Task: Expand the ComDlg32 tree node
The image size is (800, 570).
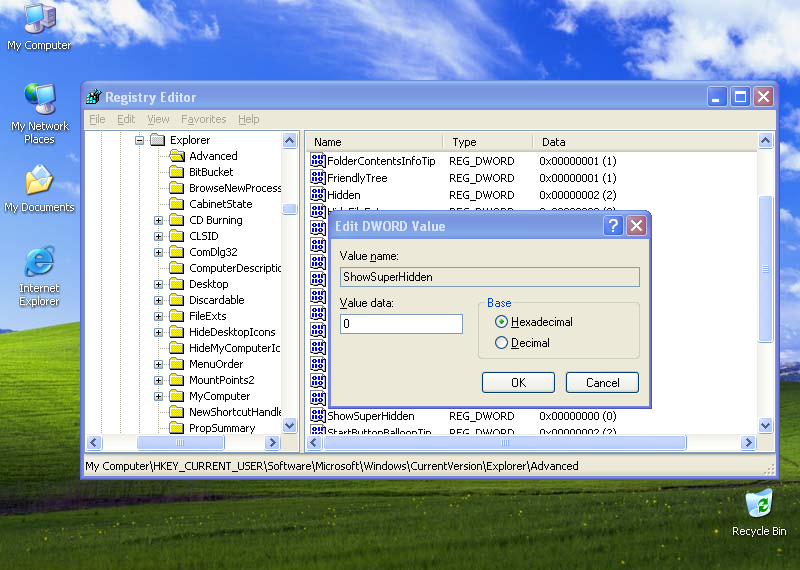Action: tap(158, 252)
